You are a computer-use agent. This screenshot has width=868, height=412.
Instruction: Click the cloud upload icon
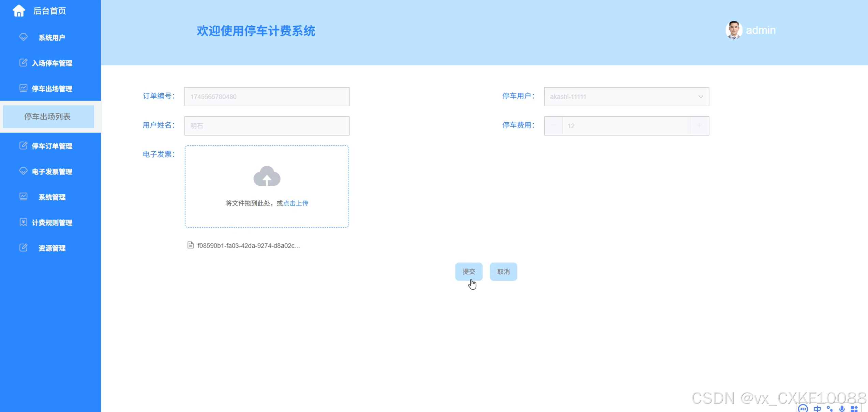[267, 176]
